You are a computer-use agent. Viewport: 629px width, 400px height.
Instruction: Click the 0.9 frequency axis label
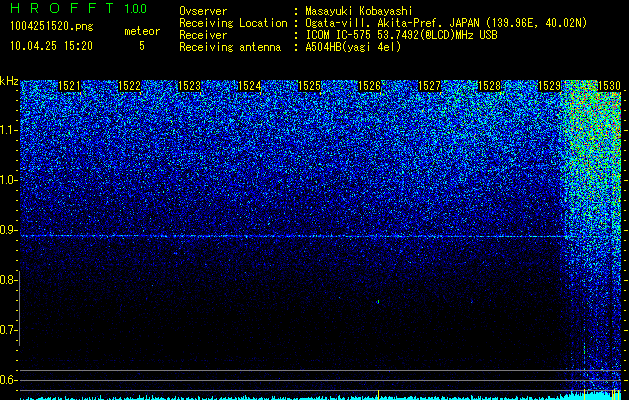(8, 230)
